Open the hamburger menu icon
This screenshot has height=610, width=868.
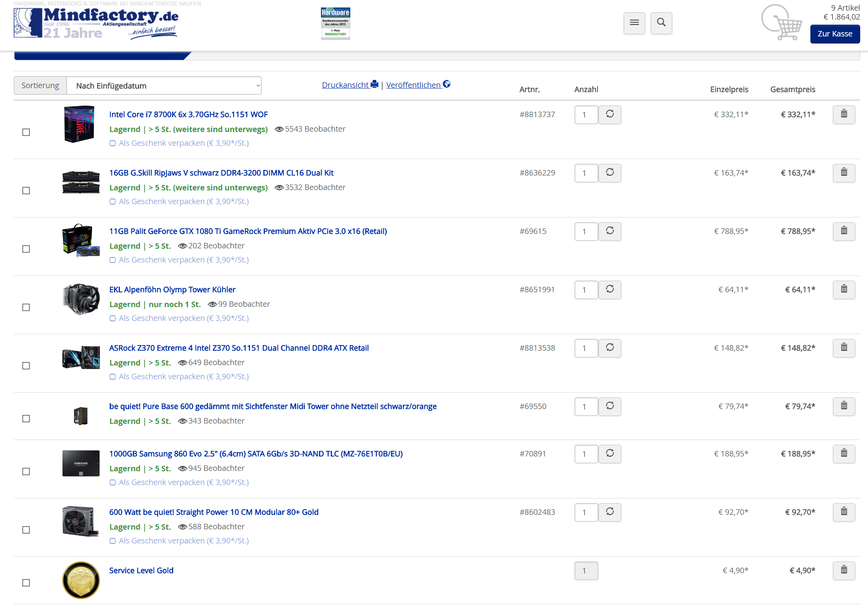tap(634, 23)
